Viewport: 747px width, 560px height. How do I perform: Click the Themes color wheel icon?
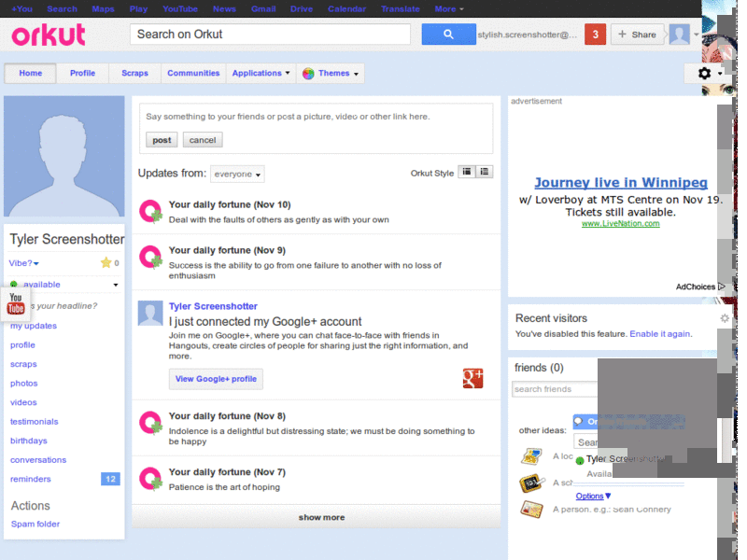click(x=308, y=74)
